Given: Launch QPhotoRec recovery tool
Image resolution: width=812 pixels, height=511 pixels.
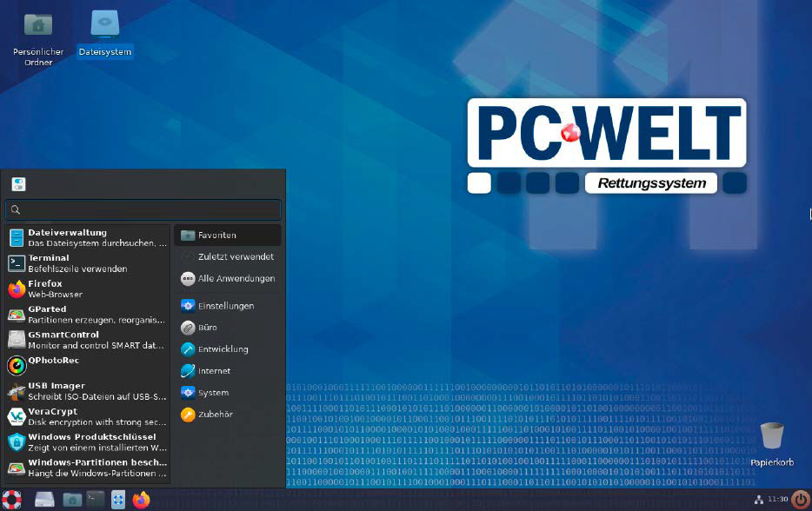Looking at the screenshot, I should [x=88, y=366].
